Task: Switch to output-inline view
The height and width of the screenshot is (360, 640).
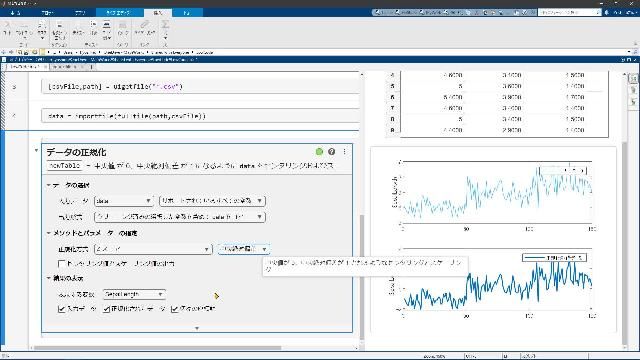Action: (633, 90)
